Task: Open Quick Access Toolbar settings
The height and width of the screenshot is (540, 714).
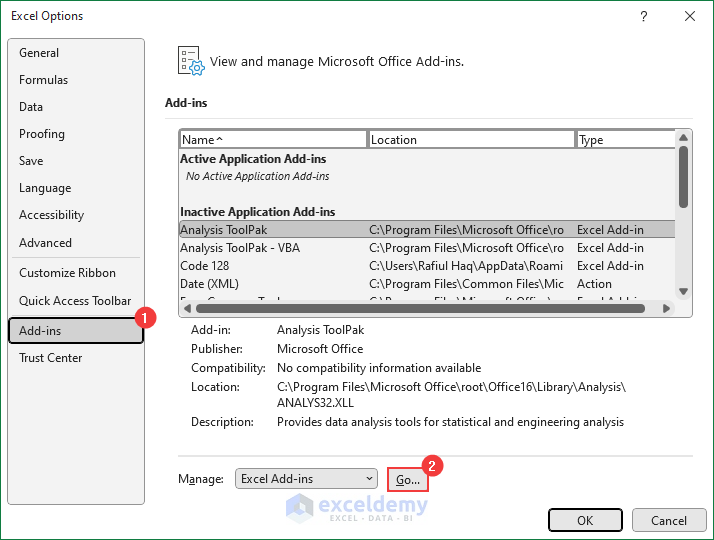Action: coord(75,301)
